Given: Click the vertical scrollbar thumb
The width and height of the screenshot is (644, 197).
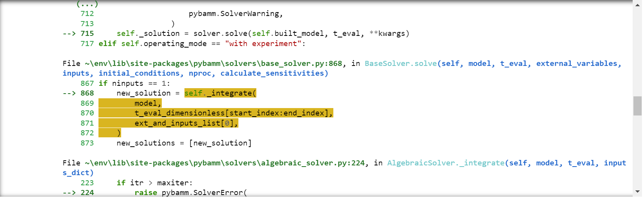Looking at the screenshot, I should pyautogui.click(x=637, y=106).
